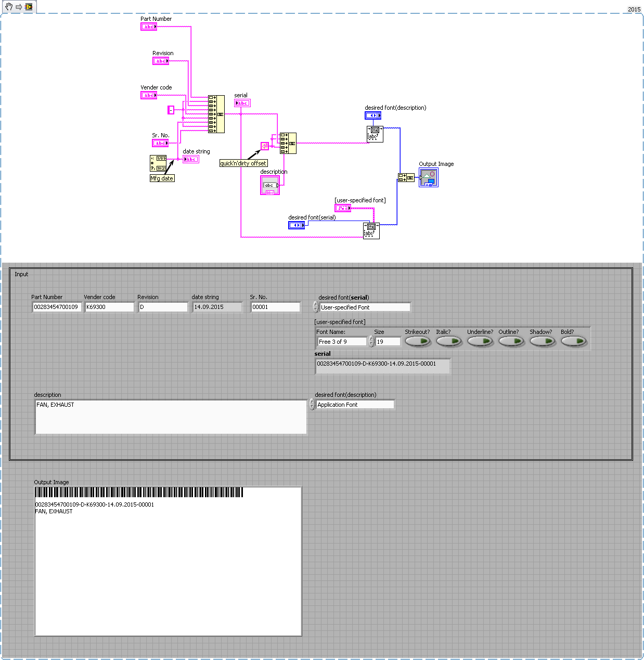
Task: Click the Output Image front panel label
Action: coord(51,482)
